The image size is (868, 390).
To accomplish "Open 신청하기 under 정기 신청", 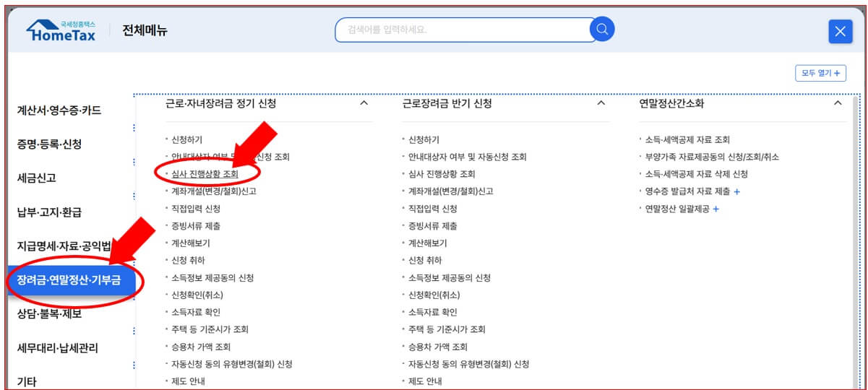I will pyautogui.click(x=186, y=139).
